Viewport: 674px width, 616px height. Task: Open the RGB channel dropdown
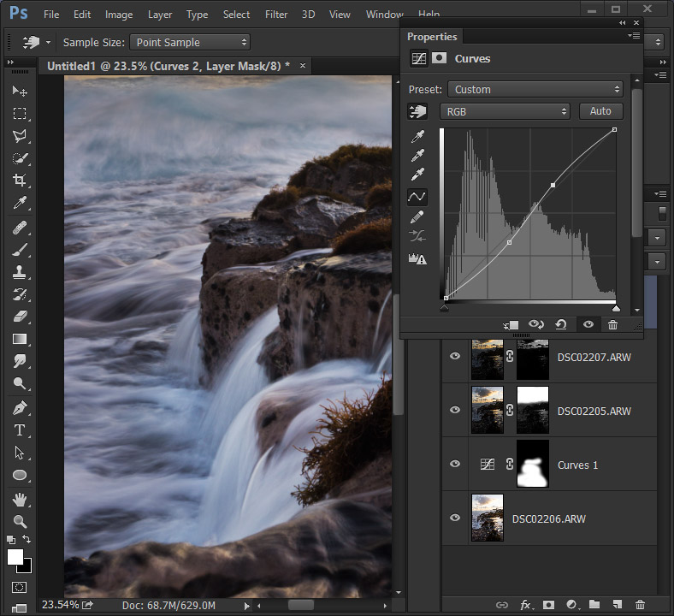pos(505,111)
